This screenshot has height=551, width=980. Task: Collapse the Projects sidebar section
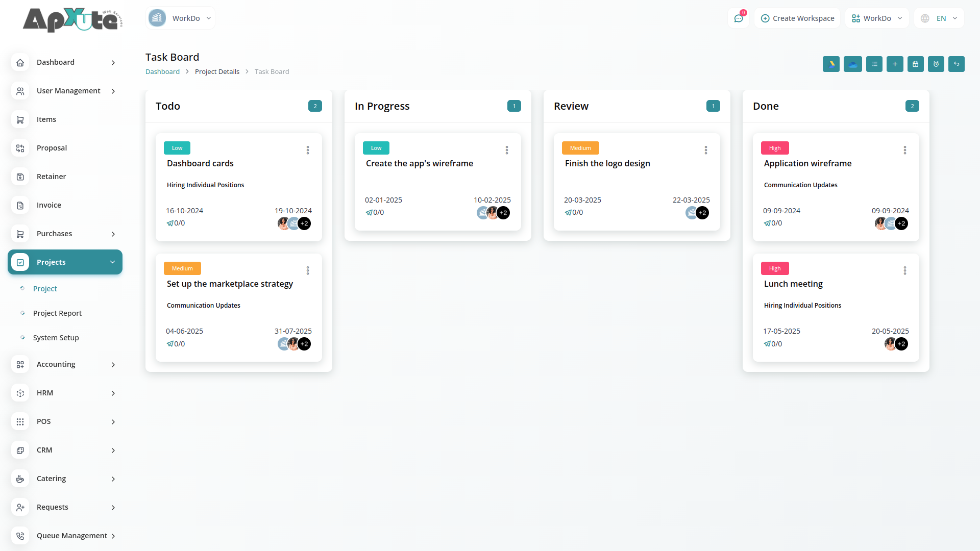(x=65, y=262)
